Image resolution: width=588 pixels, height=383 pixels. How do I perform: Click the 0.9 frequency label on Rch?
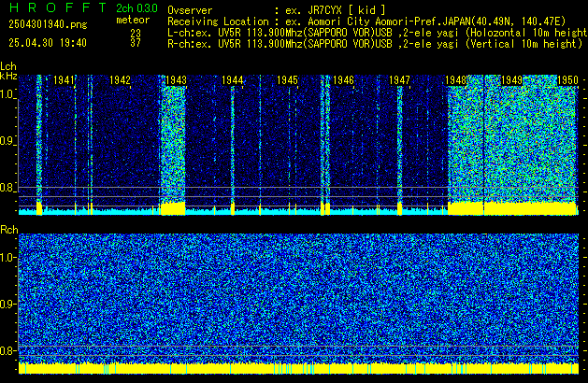click(x=7, y=304)
